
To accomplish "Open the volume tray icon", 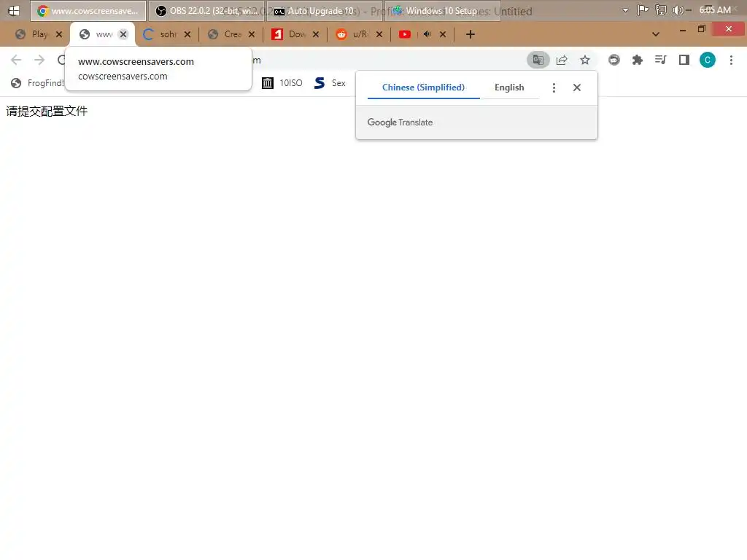I will pyautogui.click(x=678, y=10).
